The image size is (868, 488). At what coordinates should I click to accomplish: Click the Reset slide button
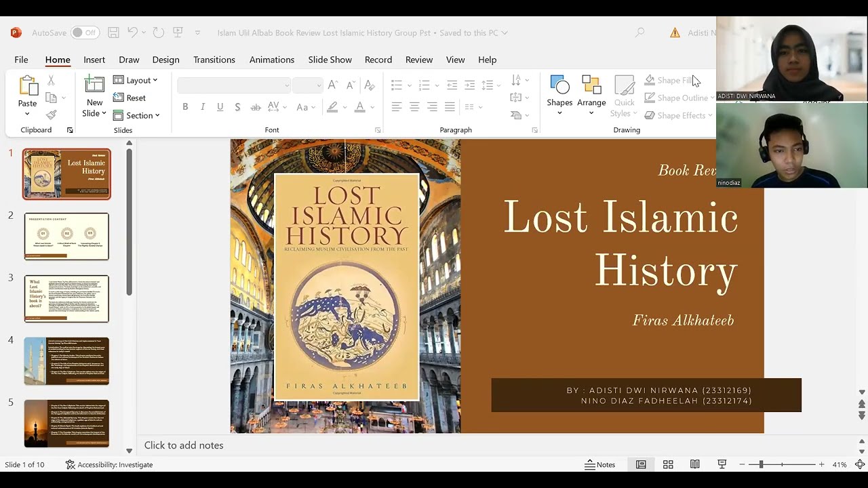coord(130,98)
